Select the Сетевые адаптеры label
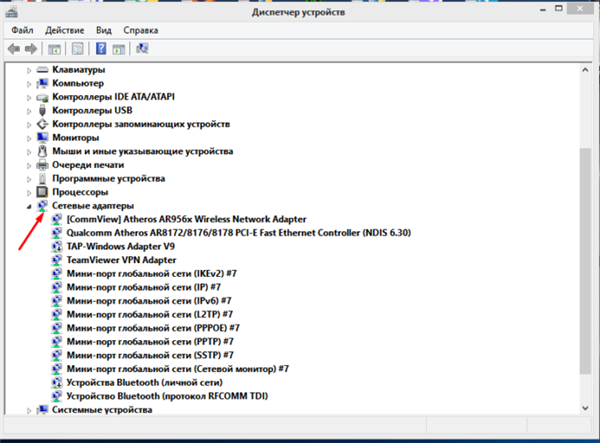 click(x=93, y=206)
